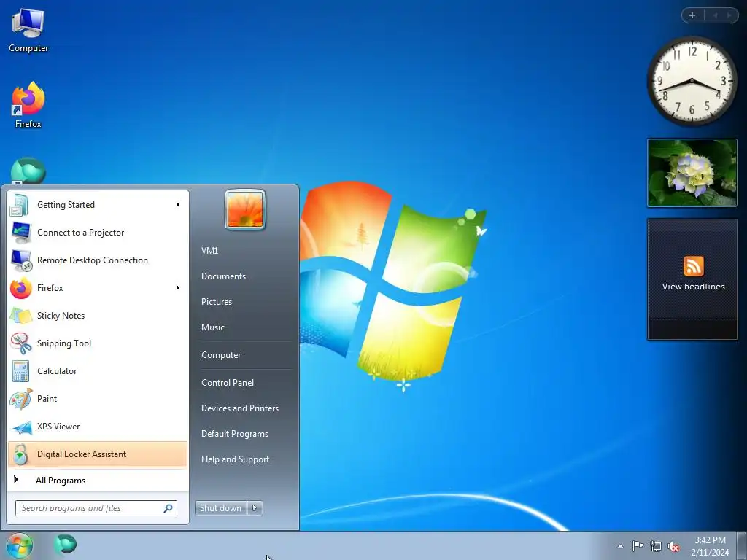747x560 pixels.
Task: Expand the Getting Started submenu arrow
Action: click(178, 205)
